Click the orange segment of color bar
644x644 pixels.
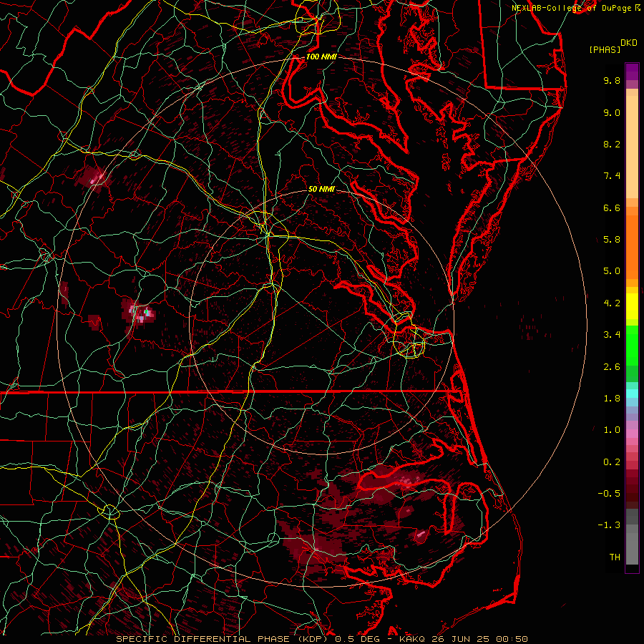click(632, 248)
